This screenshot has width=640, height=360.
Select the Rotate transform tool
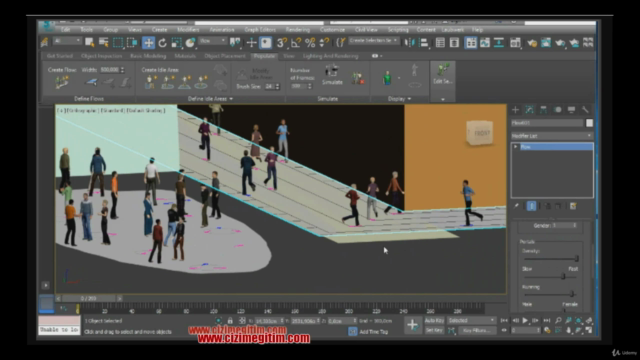162,42
